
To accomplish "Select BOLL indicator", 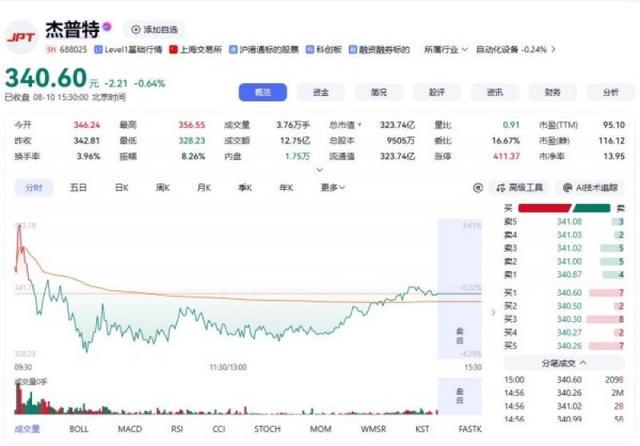I will (x=79, y=429).
